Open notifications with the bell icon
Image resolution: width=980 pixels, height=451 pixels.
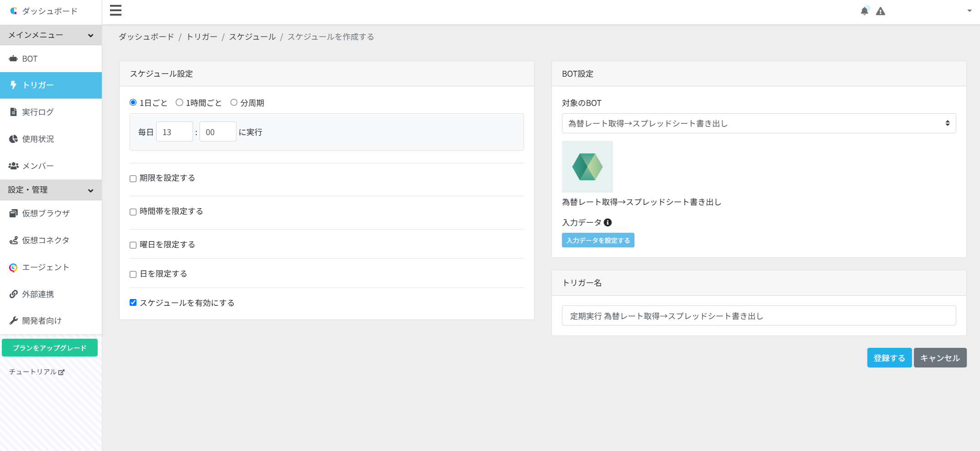point(864,10)
